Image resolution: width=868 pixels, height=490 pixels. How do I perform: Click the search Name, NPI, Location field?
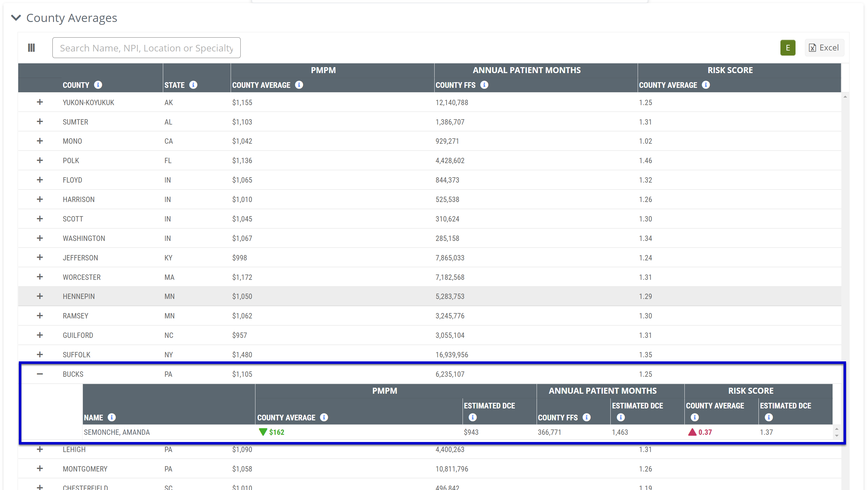(146, 48)
